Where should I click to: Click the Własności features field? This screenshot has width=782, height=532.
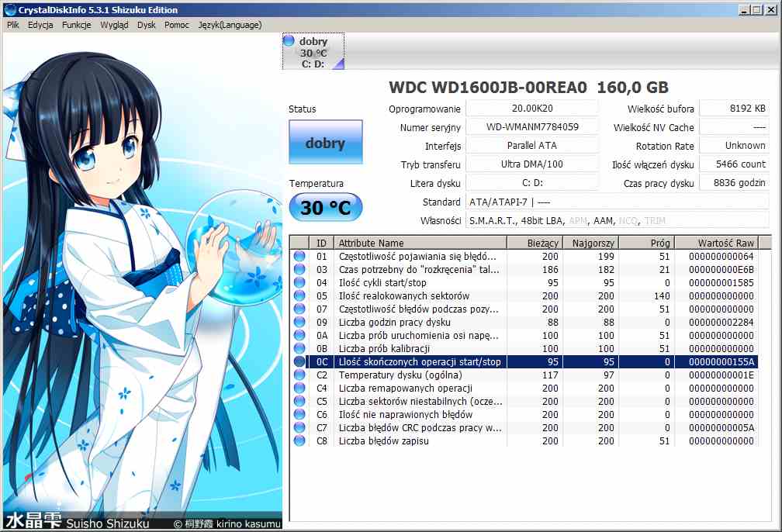coord(618,220)
